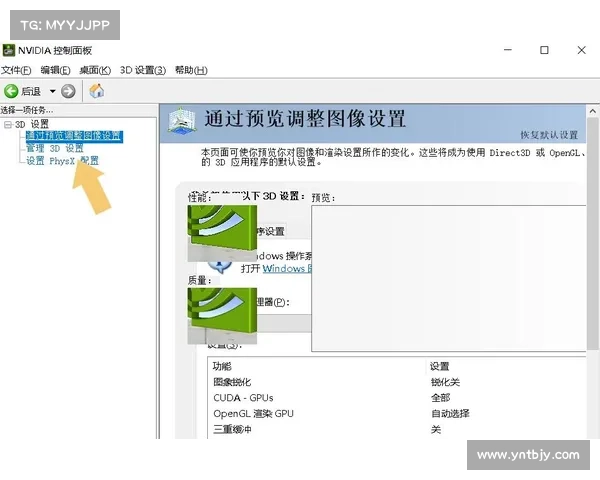The image size is (600, 480).
Task: Open 管理 3D 设置 in the tree
Action: coord(54,148)
